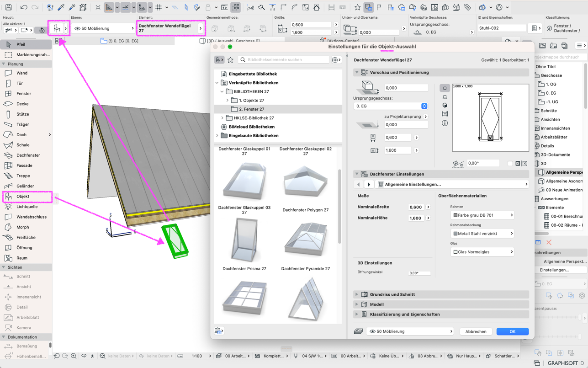This screenshot has height=368, width=588.
Task: Select the Stütze tool
Action: 26,114
